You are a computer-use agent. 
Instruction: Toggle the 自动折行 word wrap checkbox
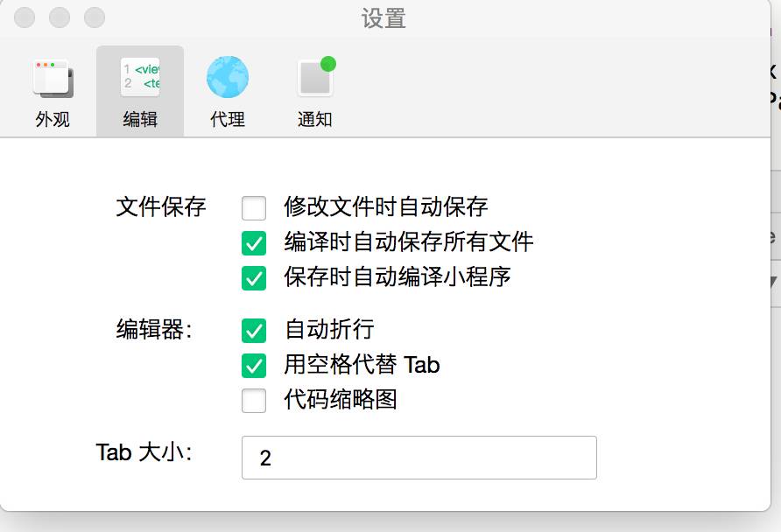click(x=254, y=330)
